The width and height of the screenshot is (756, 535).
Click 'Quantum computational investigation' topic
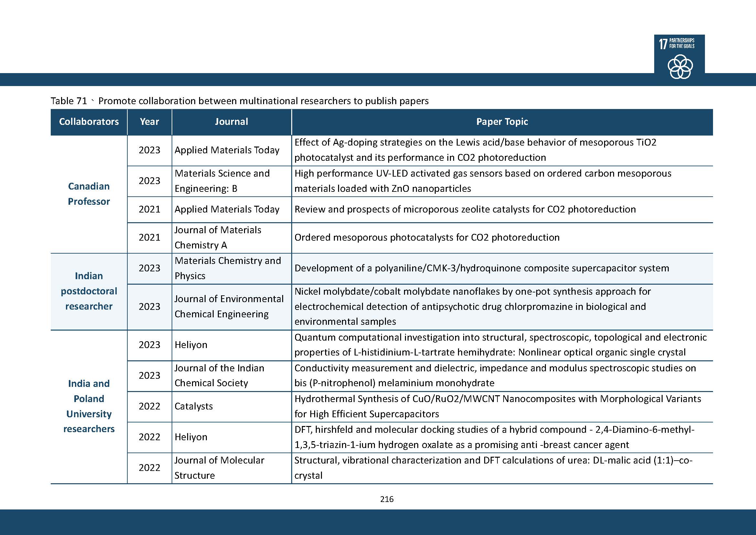coord(502,345)
